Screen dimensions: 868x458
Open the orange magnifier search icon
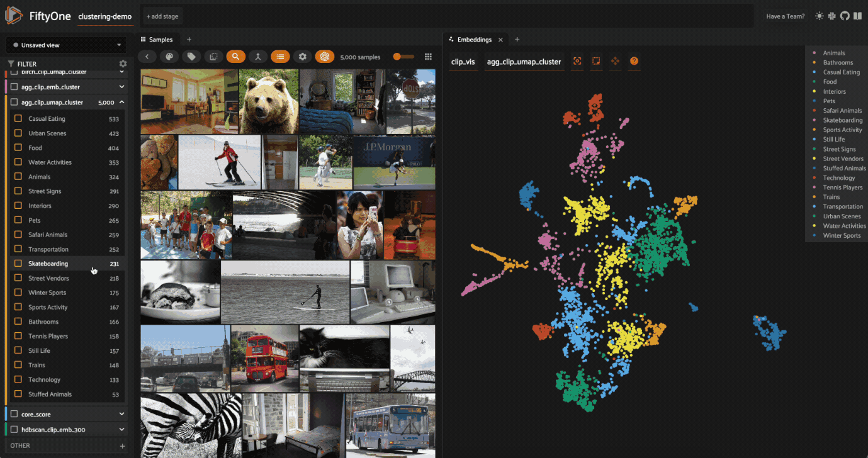pos(235,57)
